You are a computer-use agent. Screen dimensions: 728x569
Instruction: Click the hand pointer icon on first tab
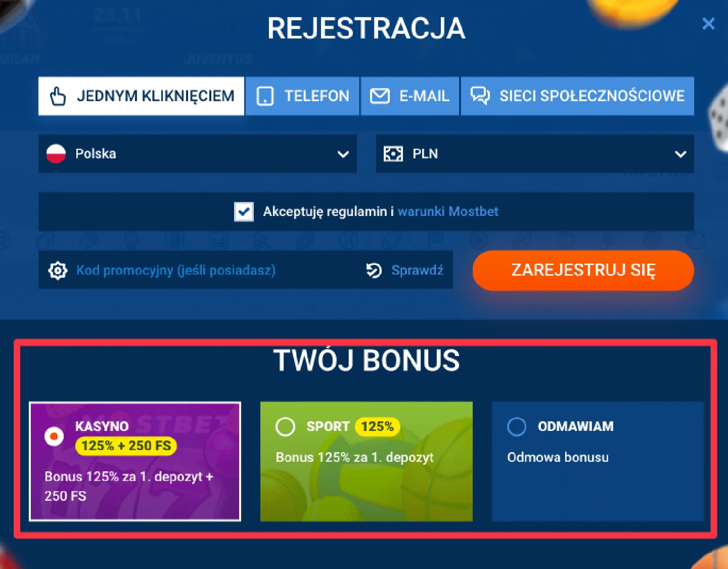[58, 96]
